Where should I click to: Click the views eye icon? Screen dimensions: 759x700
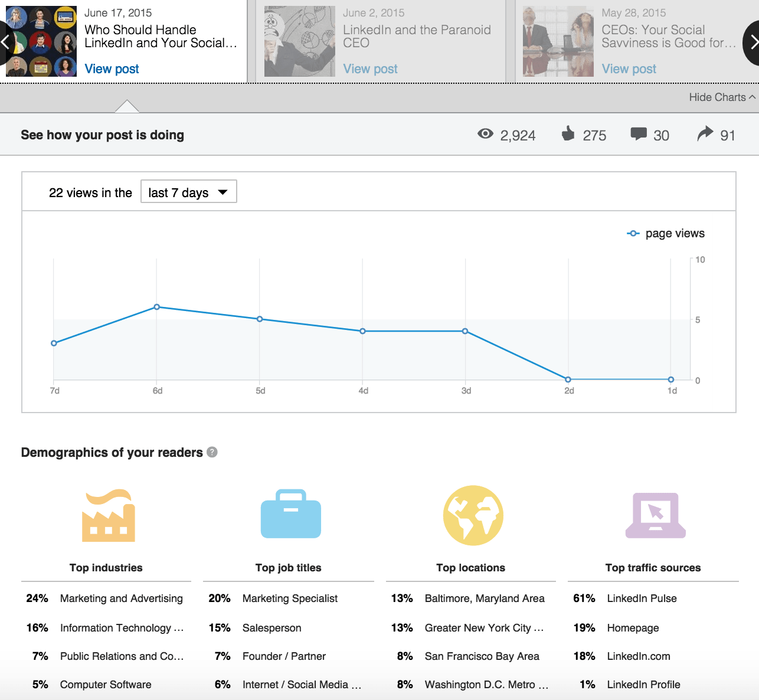[485, 134]
